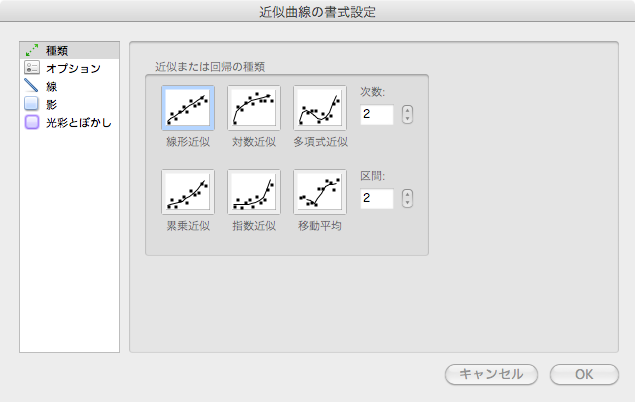The image size is (635, 402).
Task: Click the 移動平均 label text
Action: click(320, 226)
